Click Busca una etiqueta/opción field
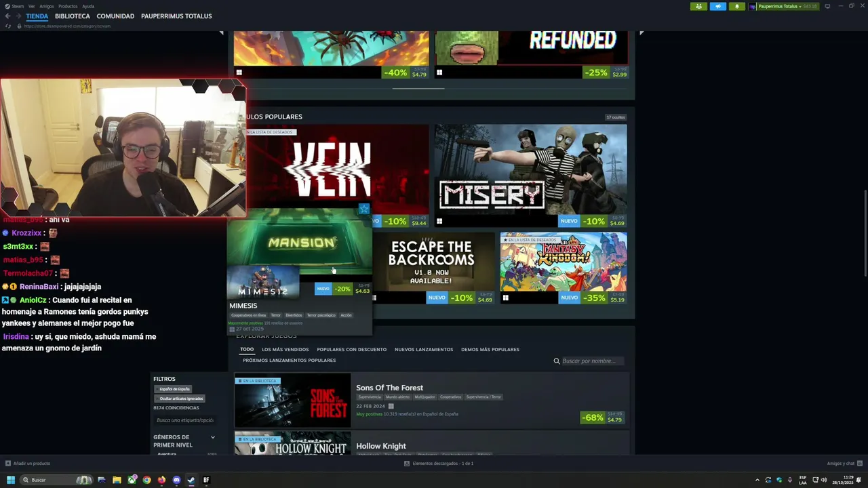 pos(185,420)
